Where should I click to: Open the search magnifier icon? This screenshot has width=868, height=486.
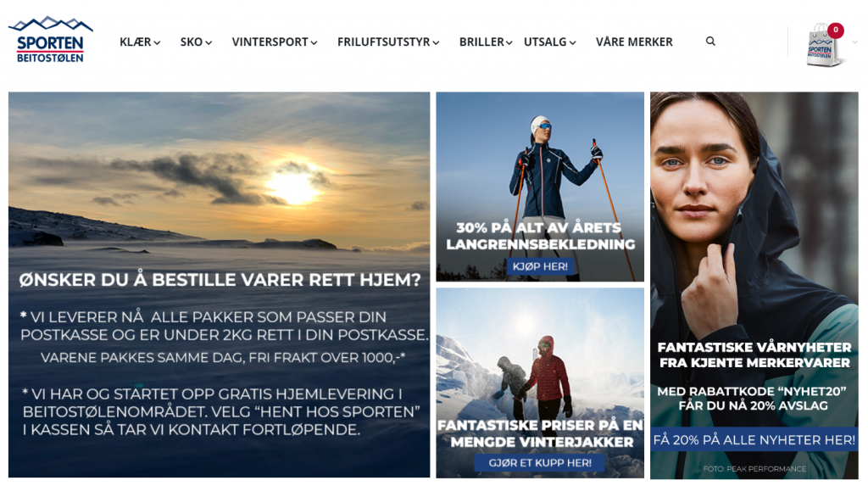[x=710, y=41]
